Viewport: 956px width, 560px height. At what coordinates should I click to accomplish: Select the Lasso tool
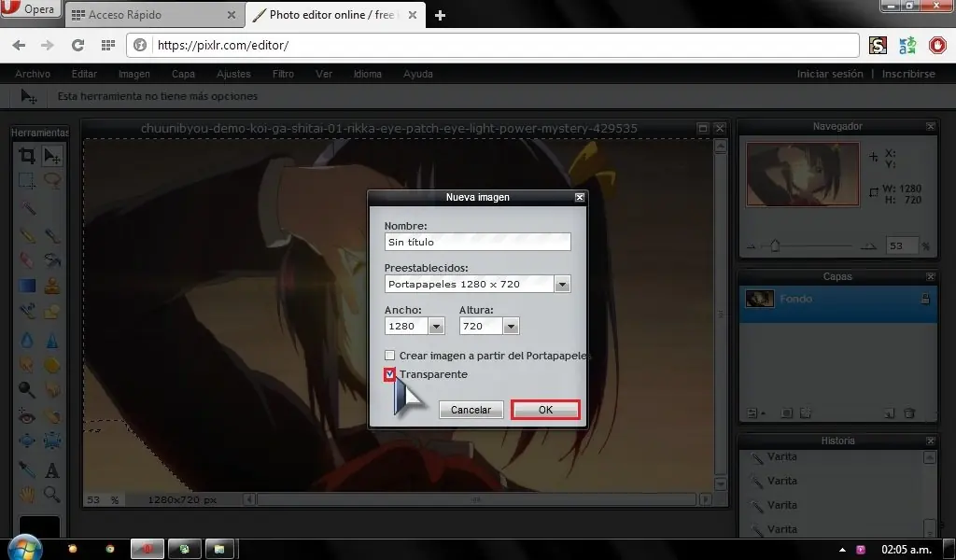point(52,180)
